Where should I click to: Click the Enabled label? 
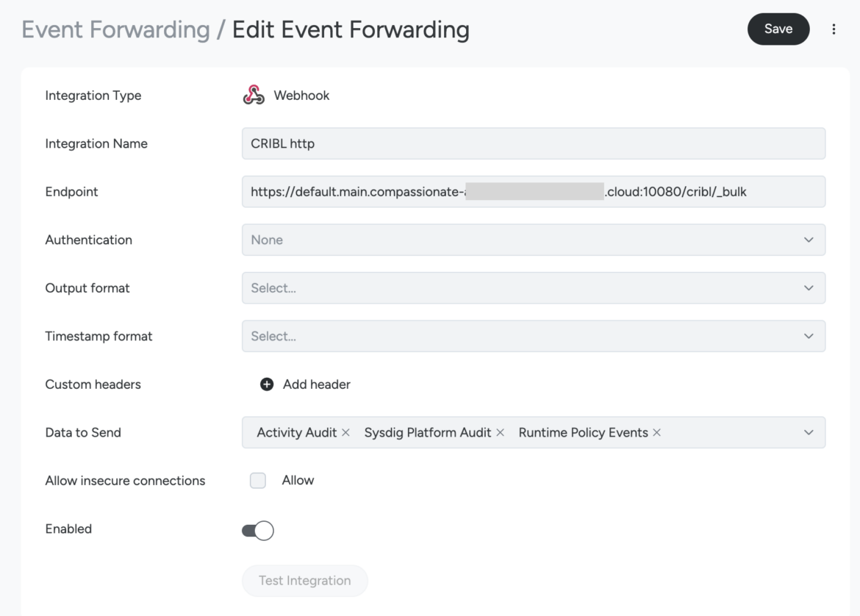click(68, 529)
